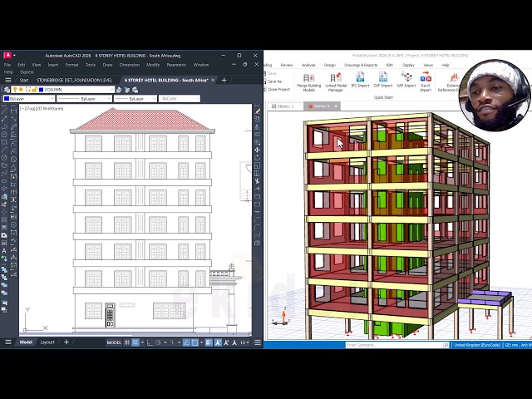Open snap mode options arrow in status bar

(142, 342)
